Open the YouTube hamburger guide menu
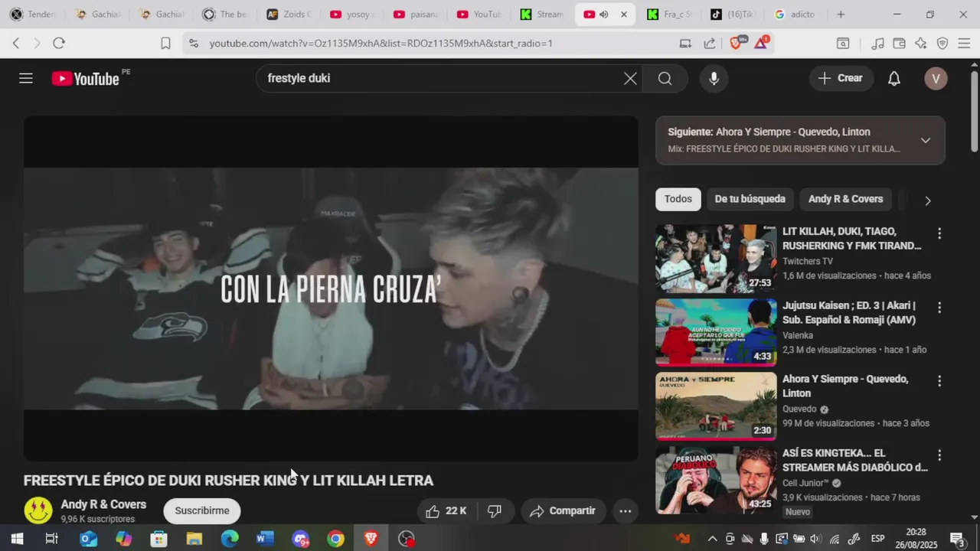Viewport: 980px width, 551px height. pyautogui.click(x=26, y=78)
